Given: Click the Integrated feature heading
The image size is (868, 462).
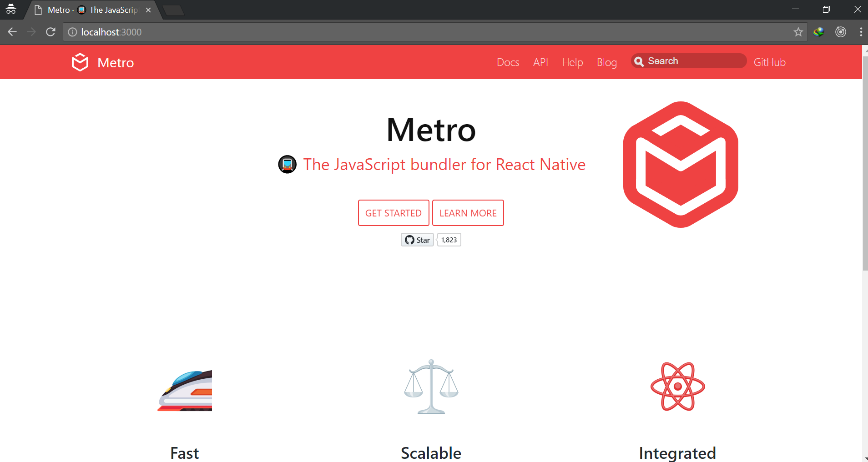Looking at the screenshot, I should [677, 453].
